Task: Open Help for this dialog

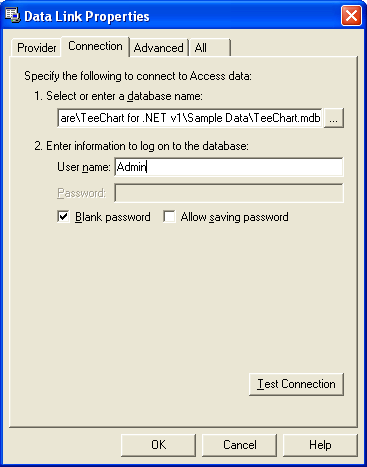Action: click(320, 445)
